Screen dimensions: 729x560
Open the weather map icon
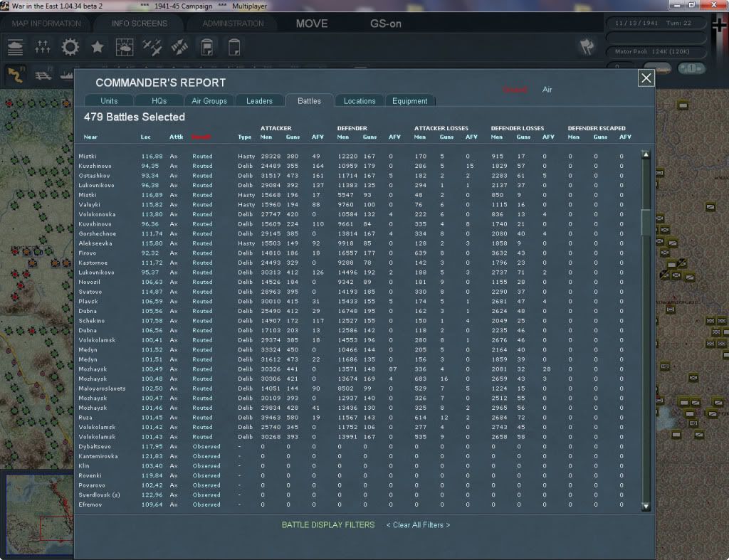pyautogui.click(x=125, y=48)
